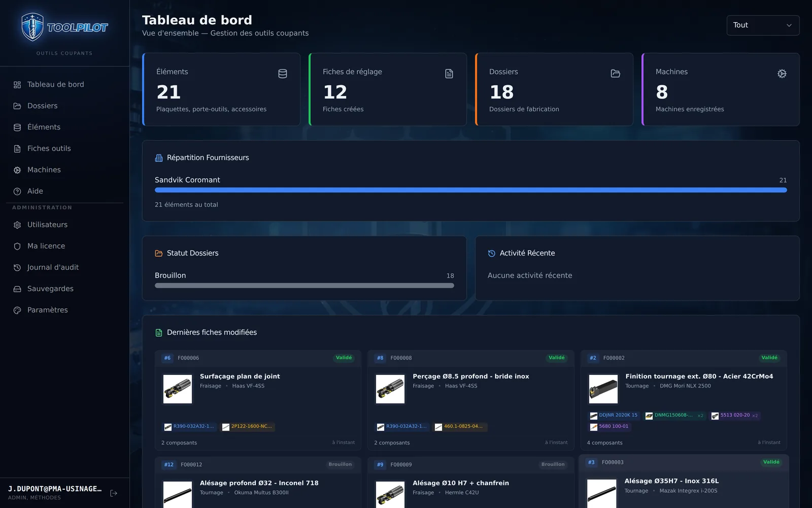Click the palette icon next to Paramètres
Screen dimensions: 812x508
click(x=17, y=310)
